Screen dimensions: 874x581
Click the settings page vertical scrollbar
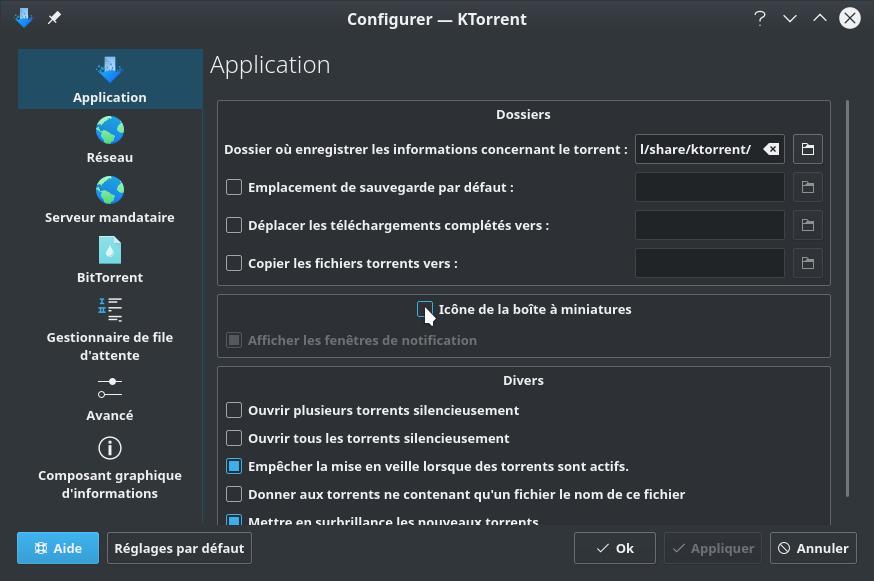[847, 298]
